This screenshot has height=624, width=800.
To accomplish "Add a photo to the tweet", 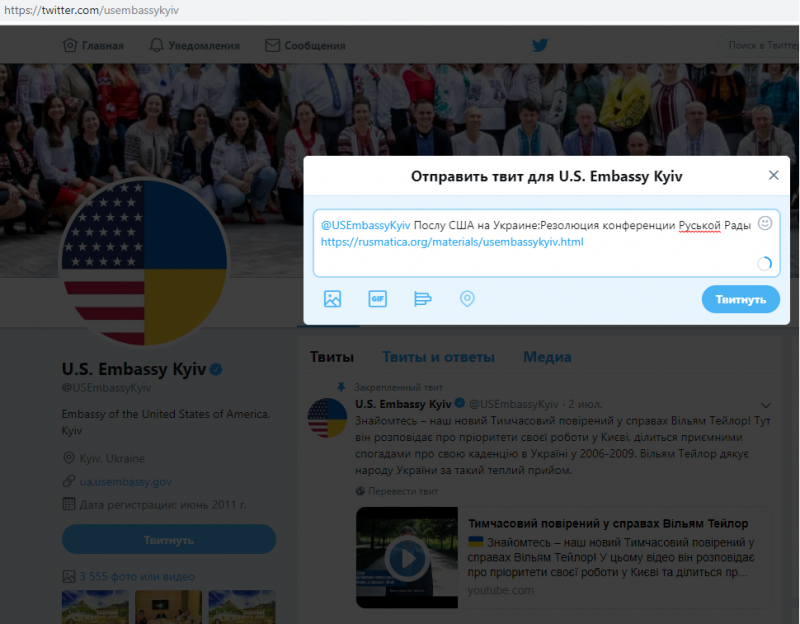I will (332, 298).
